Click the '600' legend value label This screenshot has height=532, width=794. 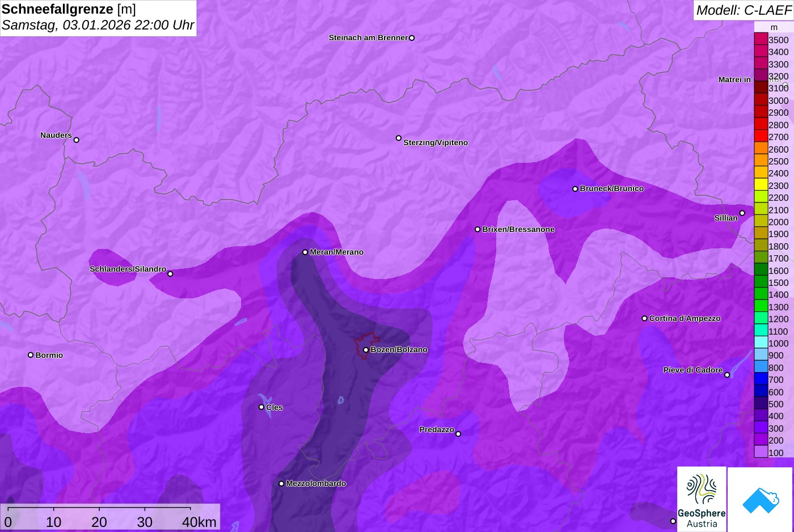[x=776, y=392]
